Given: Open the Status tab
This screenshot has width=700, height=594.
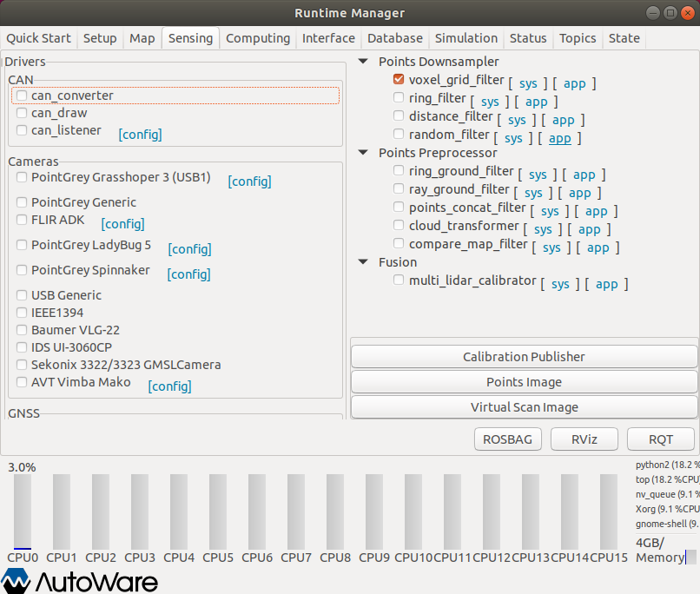Looking at the screenshot, I should tap(528, 38).
